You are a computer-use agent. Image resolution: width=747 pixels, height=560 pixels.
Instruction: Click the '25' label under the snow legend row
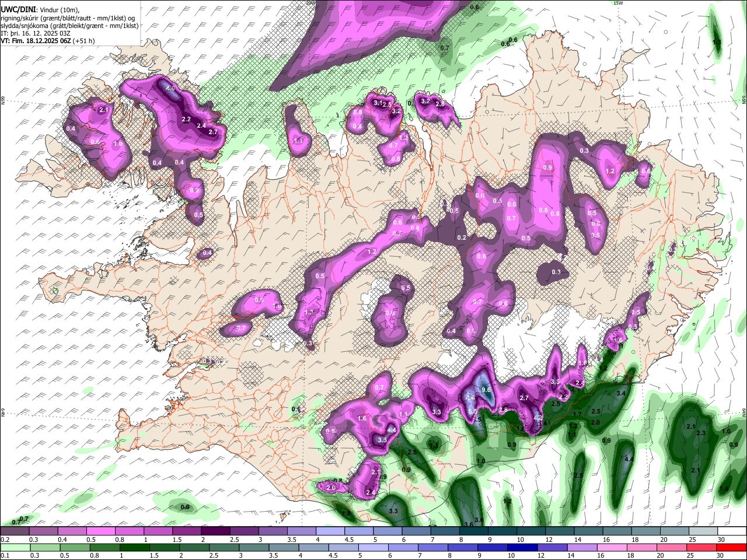[x=692, y=540]
